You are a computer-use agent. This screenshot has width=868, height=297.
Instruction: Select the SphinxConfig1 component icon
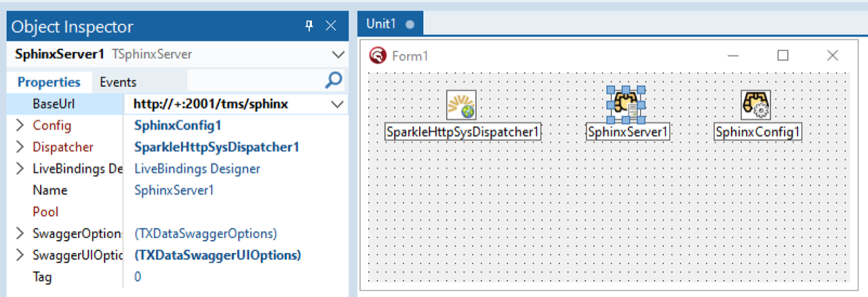(x=755, y=105)
